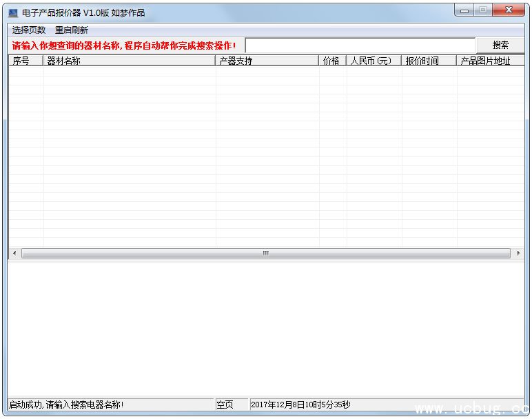Click the app icon in title bar

pos(12,13)
